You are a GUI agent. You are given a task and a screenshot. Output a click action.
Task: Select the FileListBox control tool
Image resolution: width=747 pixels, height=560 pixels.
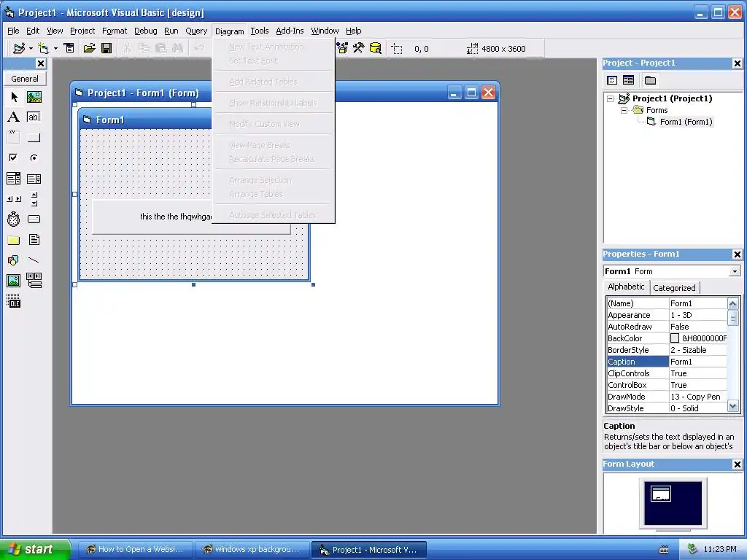click(34, 239)
